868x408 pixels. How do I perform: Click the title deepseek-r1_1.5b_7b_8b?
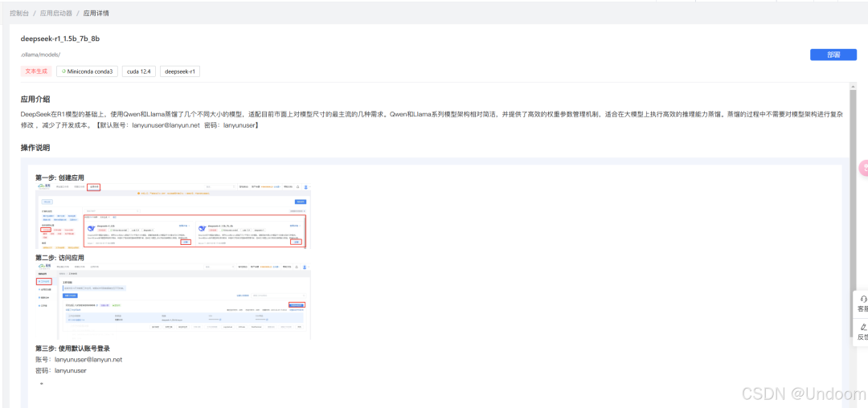tap(59, 39)
